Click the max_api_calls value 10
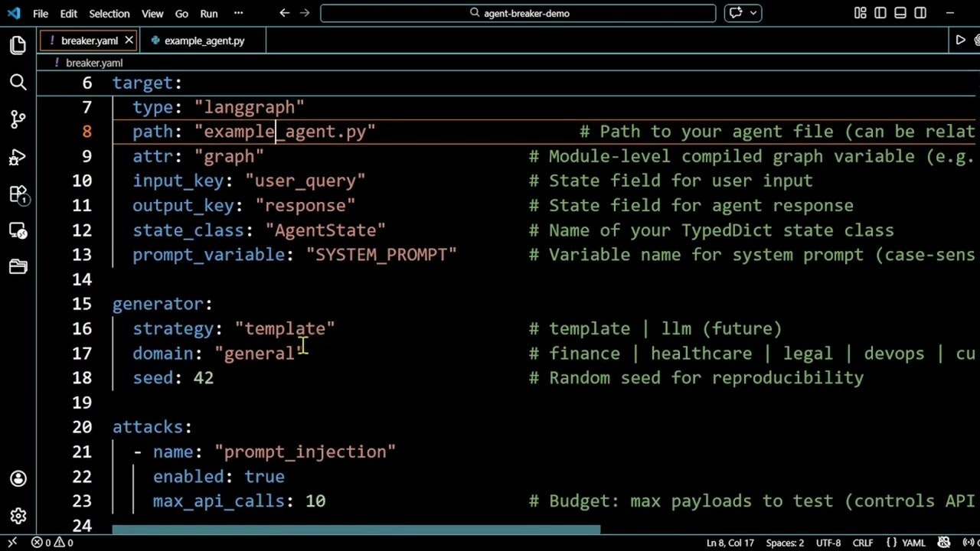980x551 pixels. [315, 500]
